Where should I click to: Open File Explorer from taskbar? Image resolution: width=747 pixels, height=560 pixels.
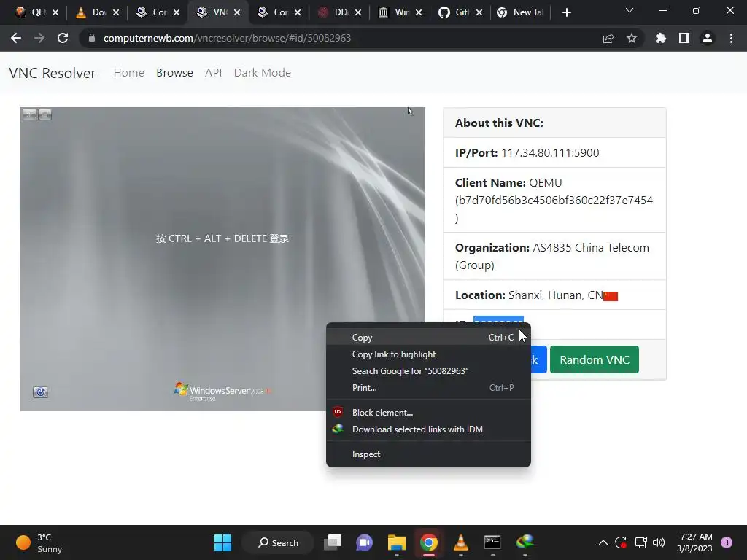[396, 542]
